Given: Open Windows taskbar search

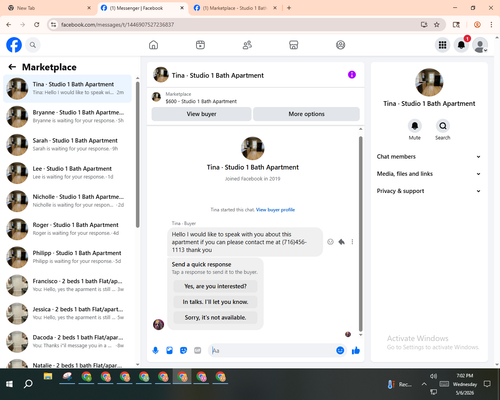Looking at the screenshot, I should pyautogui.click(x=28, y=384).
